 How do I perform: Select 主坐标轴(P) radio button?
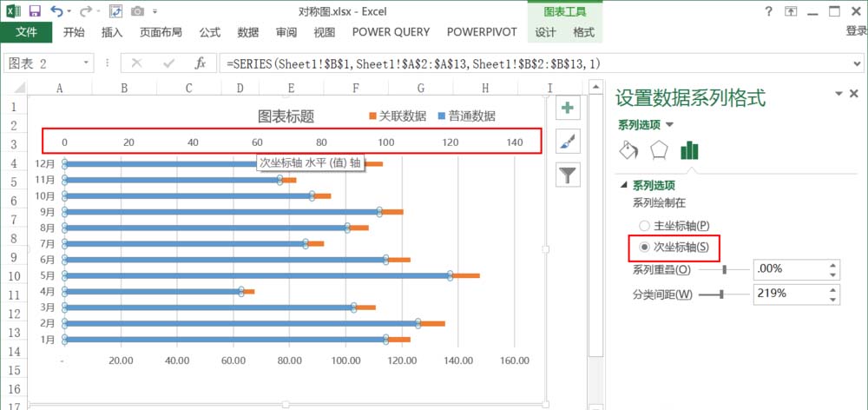[644, 226]
